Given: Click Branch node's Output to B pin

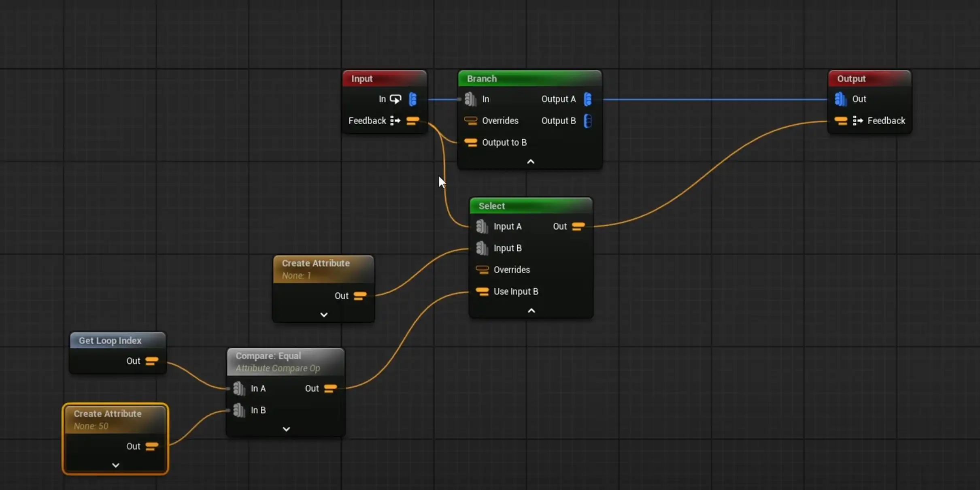Looking at the screenshot, I should [470, 143].
